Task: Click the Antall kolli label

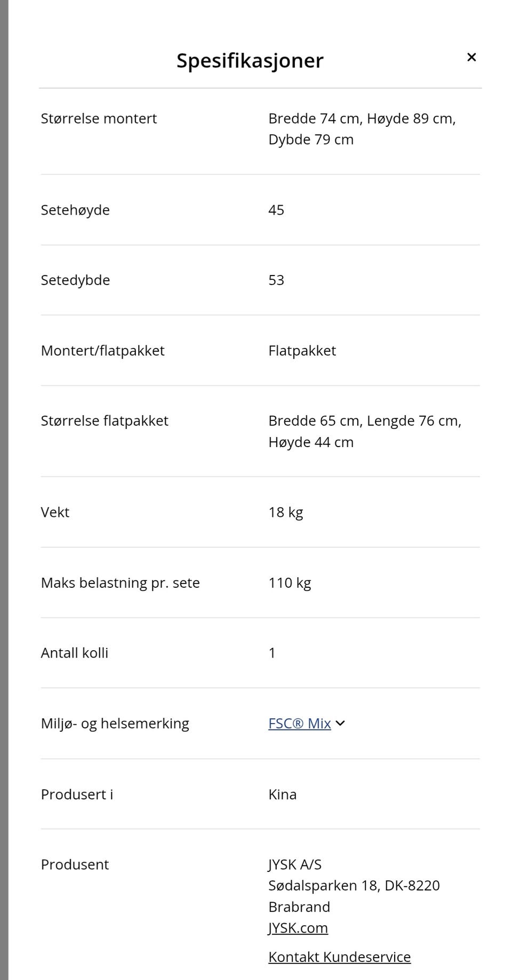Action: pos(75,653)
